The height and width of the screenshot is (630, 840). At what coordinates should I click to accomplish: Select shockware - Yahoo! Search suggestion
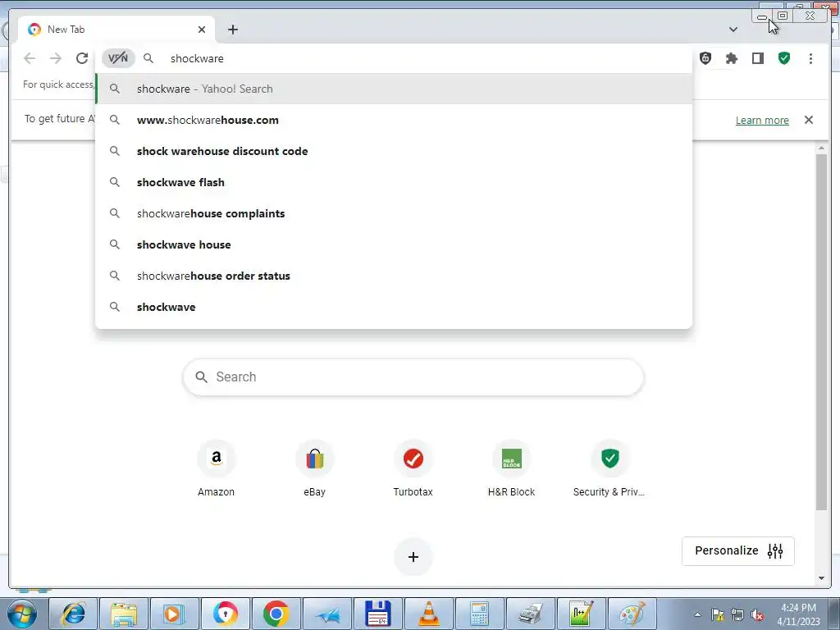click(394, 89)
